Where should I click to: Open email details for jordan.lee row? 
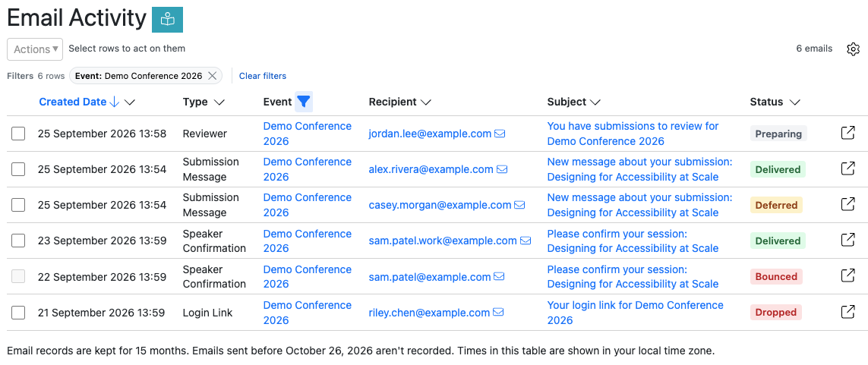pyautogui.click(x=847, y=134)
